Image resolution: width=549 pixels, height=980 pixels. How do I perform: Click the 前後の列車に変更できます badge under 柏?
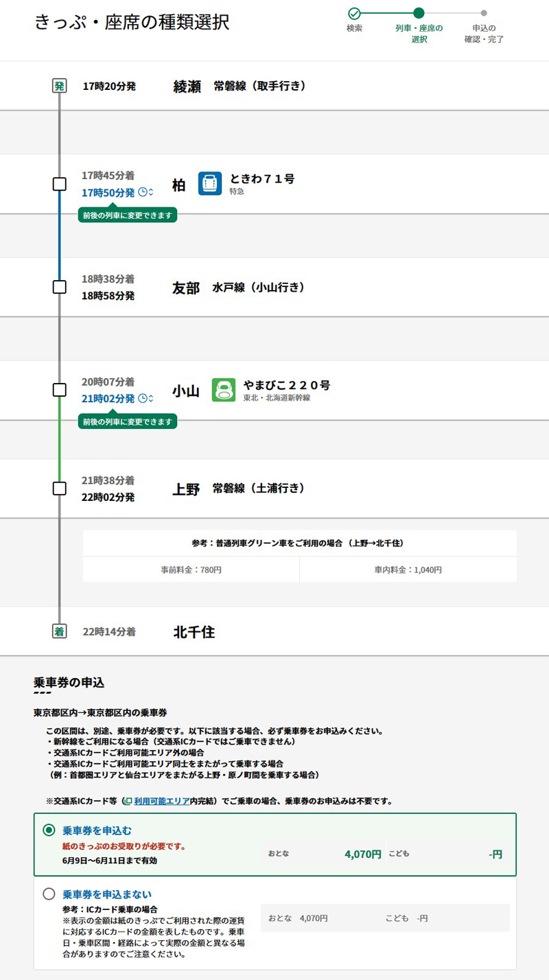point(128,215)
